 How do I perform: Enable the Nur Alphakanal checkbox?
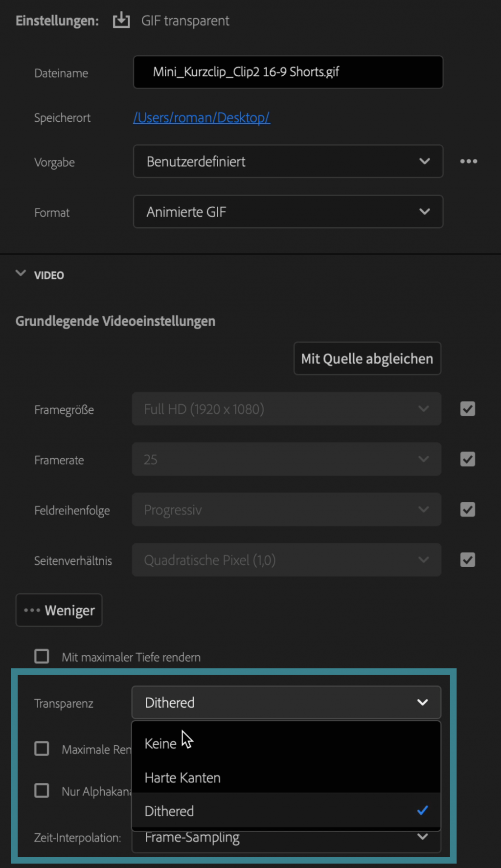click(42, 791)
